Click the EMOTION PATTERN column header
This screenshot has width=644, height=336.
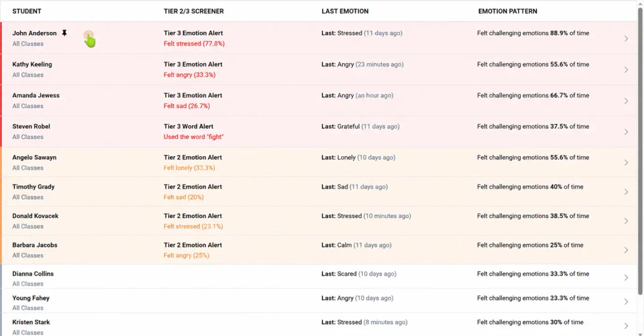[508, 11]
